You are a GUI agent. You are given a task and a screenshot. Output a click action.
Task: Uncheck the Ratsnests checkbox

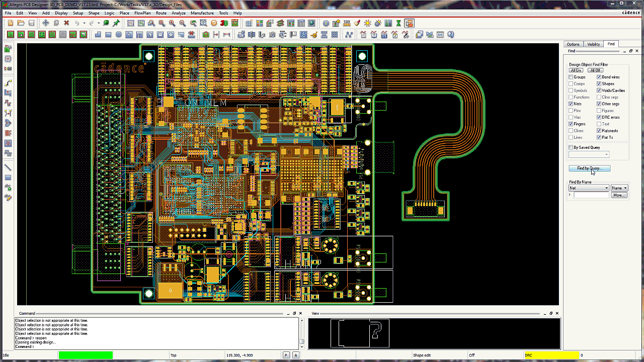pyautogui.click(x=599, y=131)
